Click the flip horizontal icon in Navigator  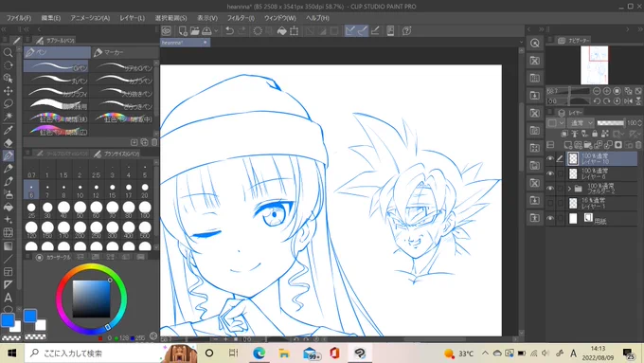pyautogui.click(x=629, y=101)
